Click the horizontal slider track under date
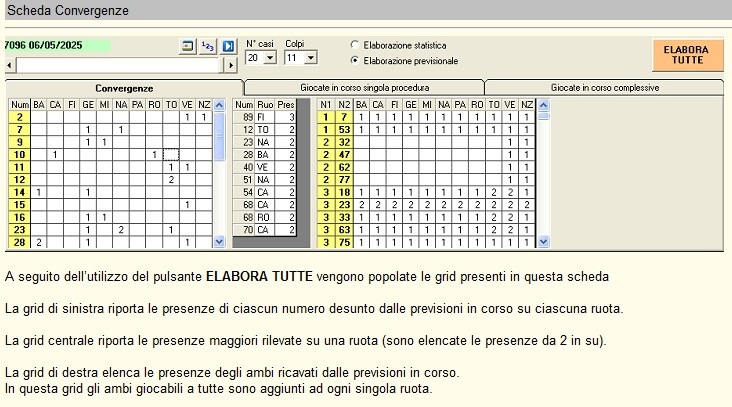This screenshot has height=407, width=732. pyautogui.click(x=120, y=65)
